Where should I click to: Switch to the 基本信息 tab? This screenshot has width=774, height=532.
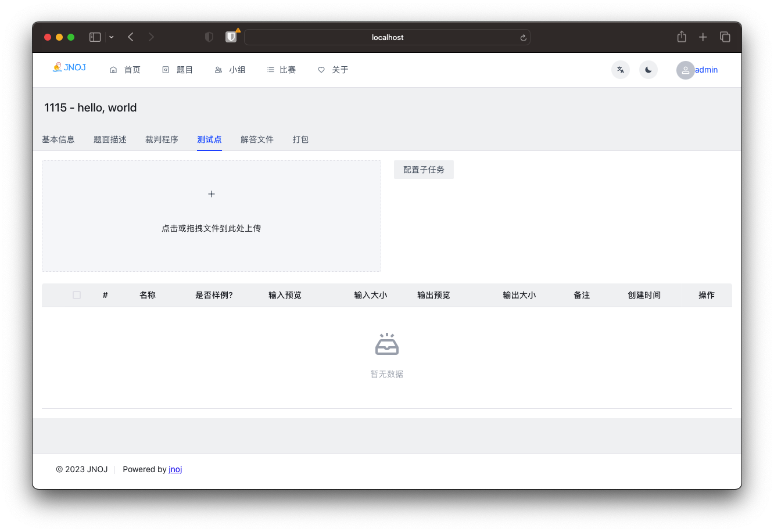tap(58, 139)
